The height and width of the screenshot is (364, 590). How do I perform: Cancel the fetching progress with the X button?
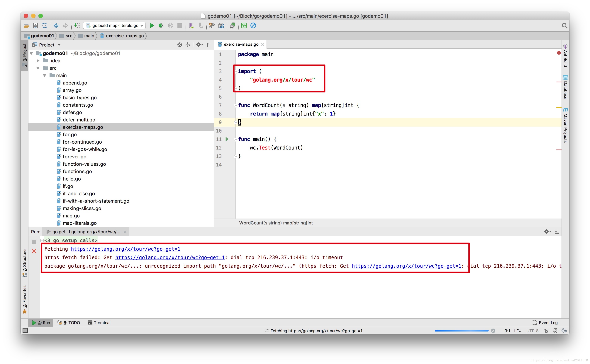(493, 331)
